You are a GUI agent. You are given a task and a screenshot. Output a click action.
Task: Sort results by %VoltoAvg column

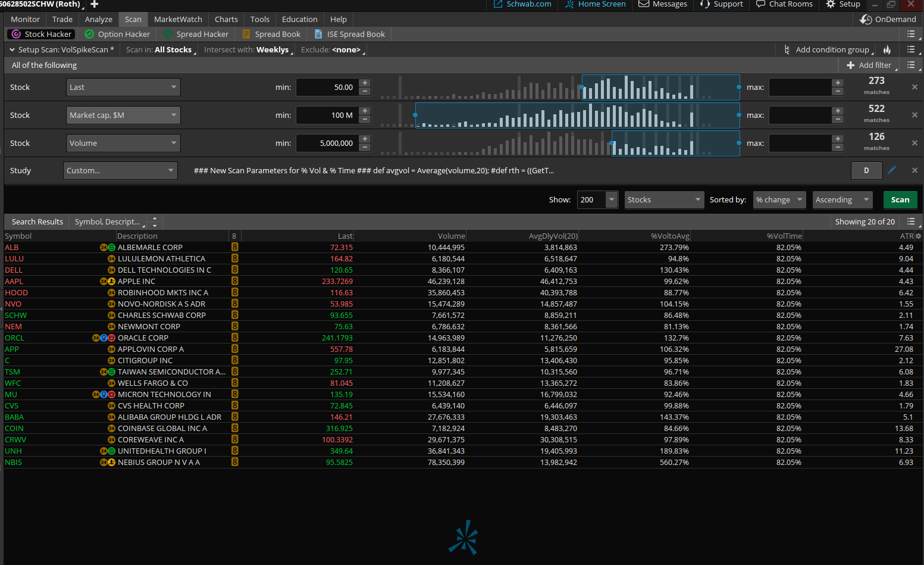(x=670, y=236)
